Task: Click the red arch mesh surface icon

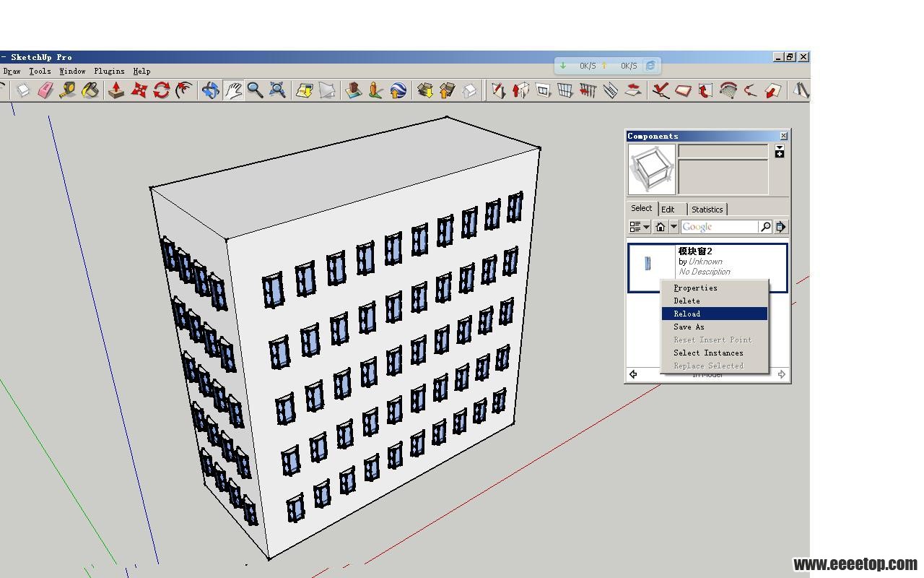Action: coord(728,90)
